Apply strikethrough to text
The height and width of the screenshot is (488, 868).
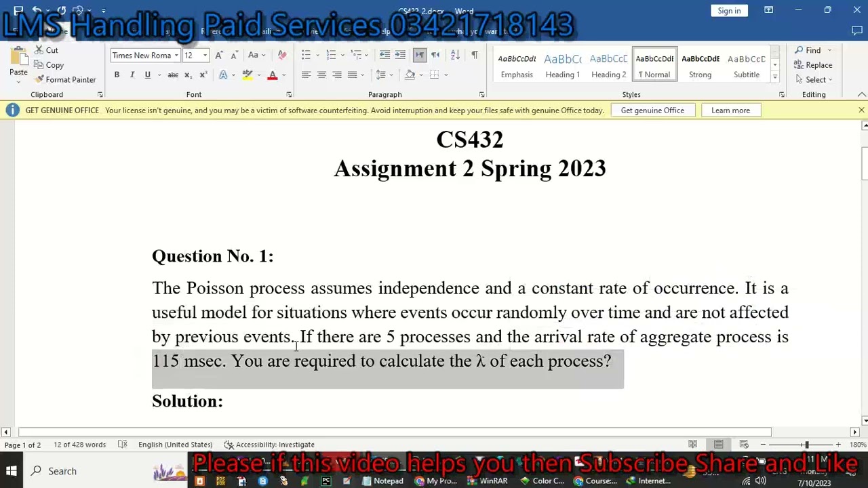click(x=173, y=75)
